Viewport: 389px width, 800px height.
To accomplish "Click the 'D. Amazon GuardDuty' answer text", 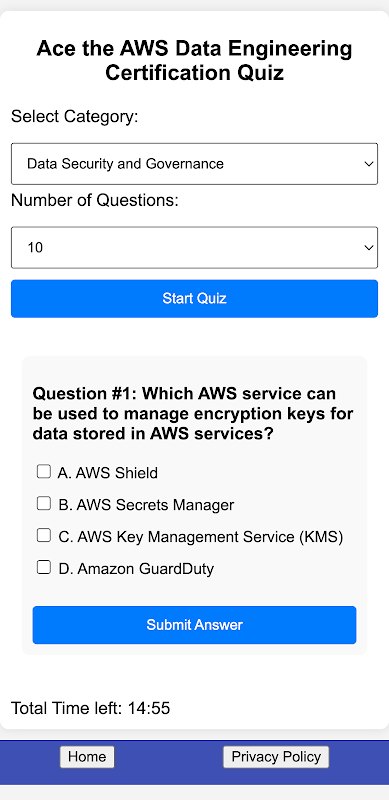I will tap(136, 569).
